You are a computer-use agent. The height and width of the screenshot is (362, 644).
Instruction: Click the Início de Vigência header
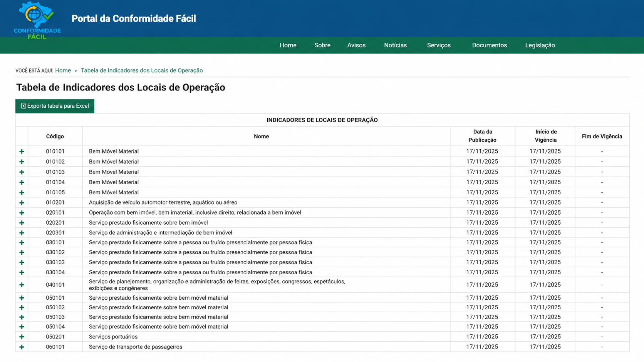[546, 136]
